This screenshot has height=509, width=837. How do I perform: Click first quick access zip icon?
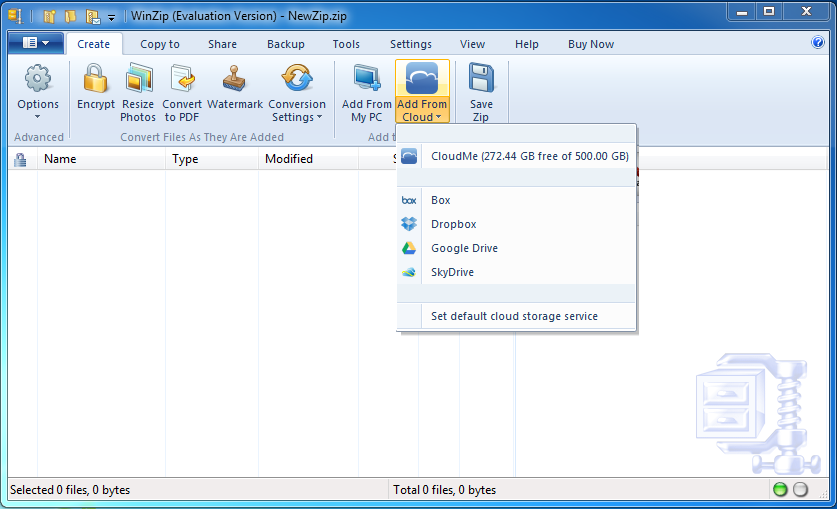(49, 17)
